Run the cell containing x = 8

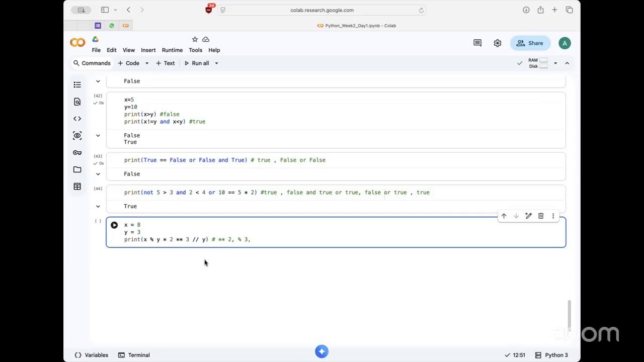[114, 225]
